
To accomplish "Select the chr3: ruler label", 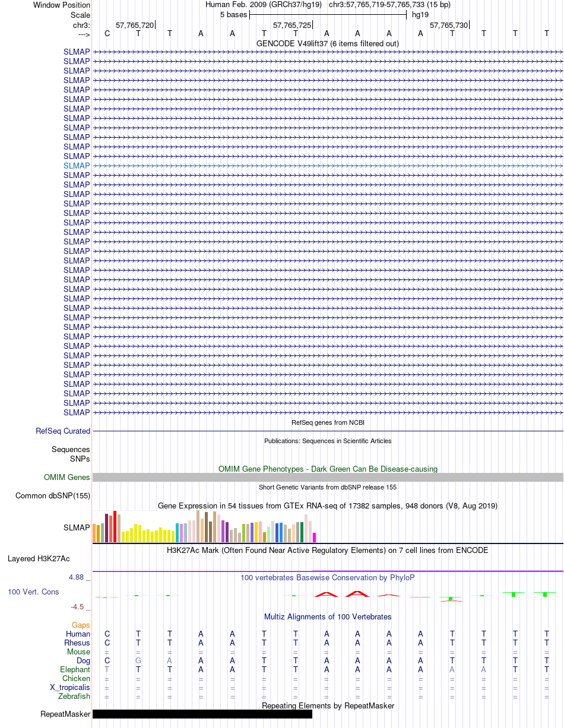I will pyautogui.click(x=81, y=25).
